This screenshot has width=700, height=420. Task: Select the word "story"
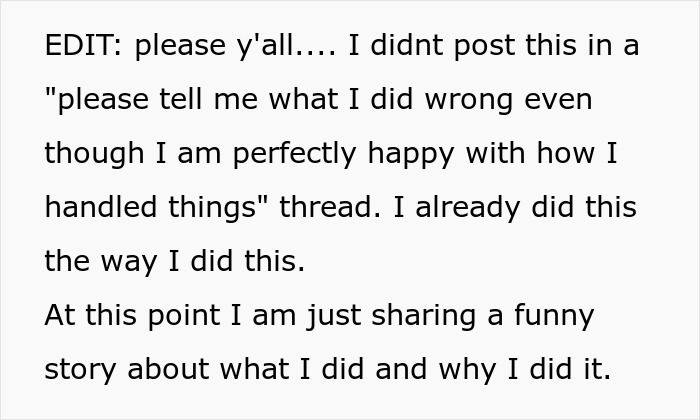tap(80, 371)
